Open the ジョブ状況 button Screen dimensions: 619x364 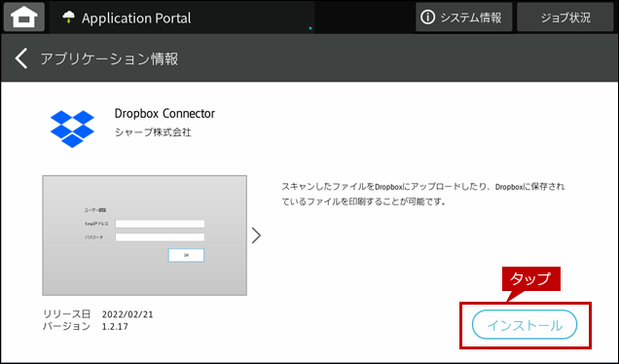click(x=565, y=17)
